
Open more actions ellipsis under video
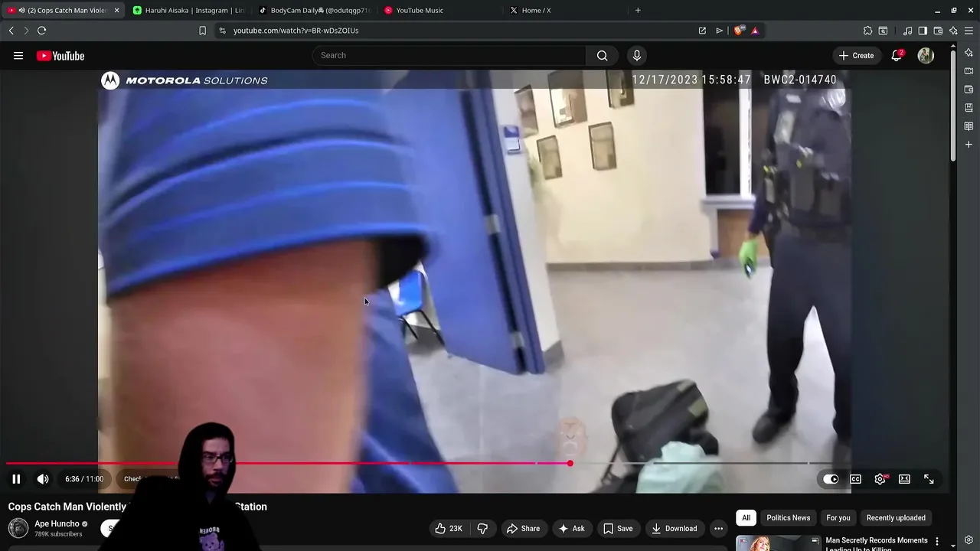[718, 528]
